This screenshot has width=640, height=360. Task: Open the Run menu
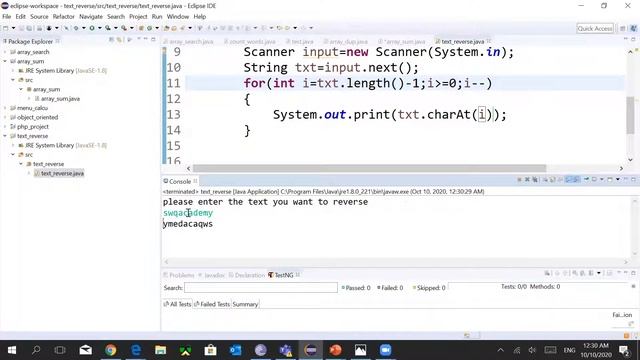tap(157, 17)
